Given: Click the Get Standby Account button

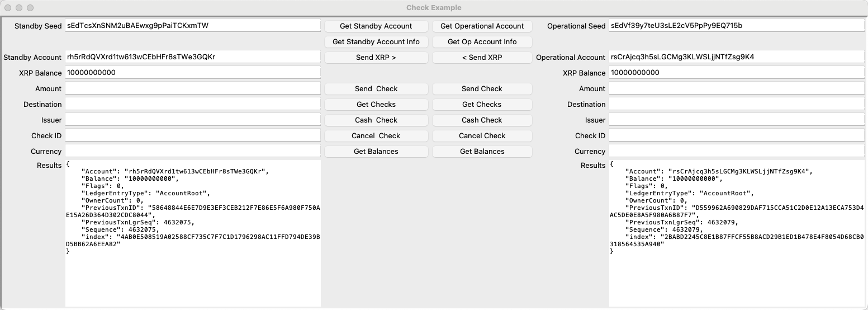Looking at the screenshot, I should (x=376, y=26).
